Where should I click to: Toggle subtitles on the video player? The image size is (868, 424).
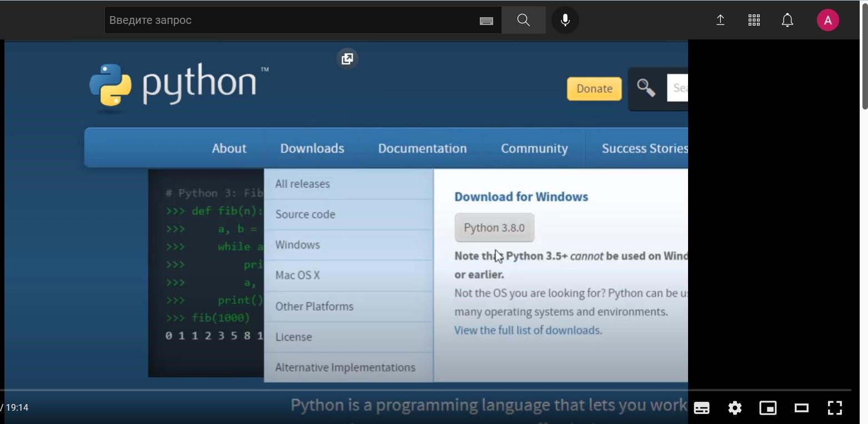click(x=701, y=408)
